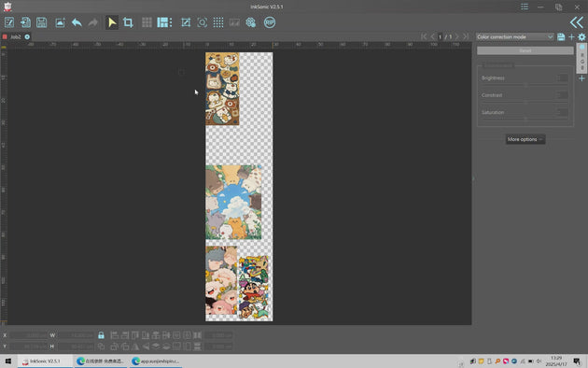Click the grayed grid layout icon
The width and height of the screenshot is (588, 368).
point(147,22)
